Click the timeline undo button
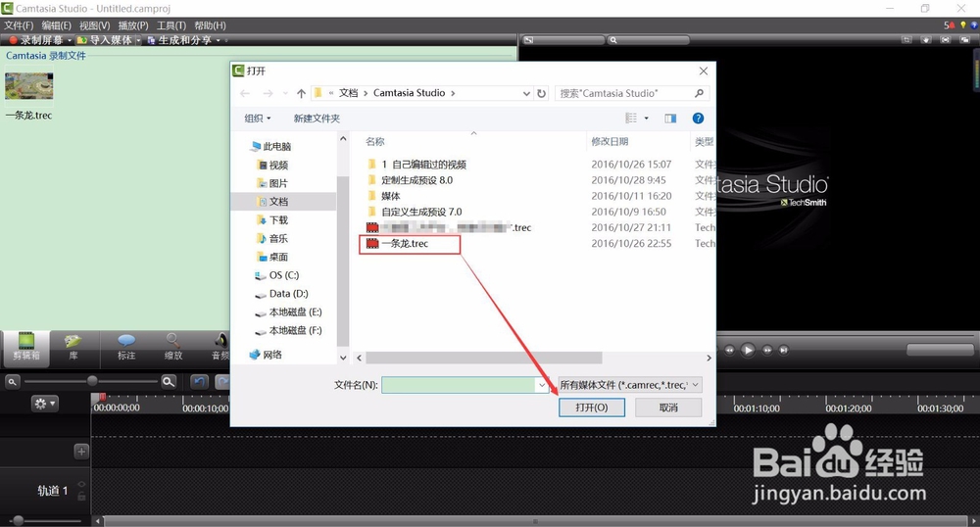Image resolution: width=980 pixels, height=527 pixels. click(x=199, y=381)
